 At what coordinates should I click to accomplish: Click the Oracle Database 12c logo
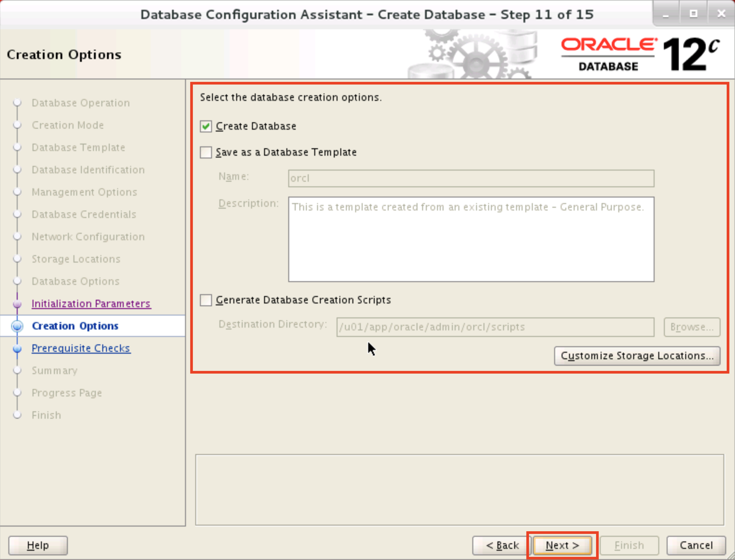pyautogui.click(x=640, y=54)
